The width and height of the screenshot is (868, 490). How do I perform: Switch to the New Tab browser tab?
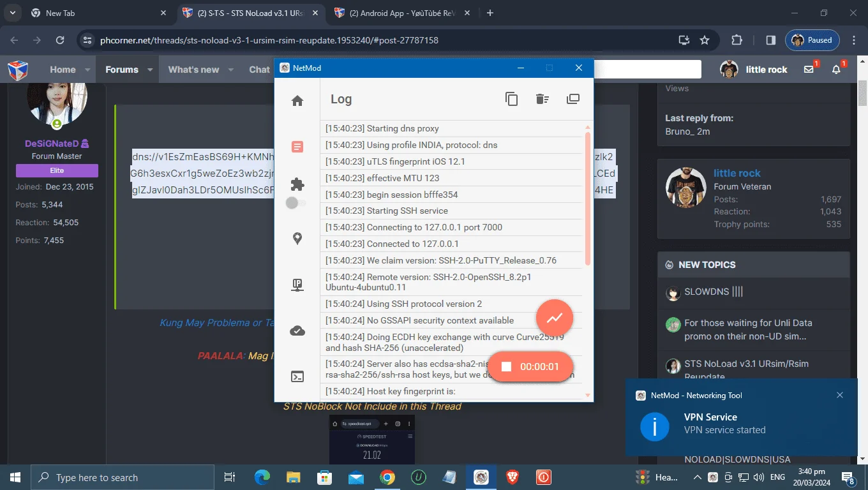click(99, 13)
